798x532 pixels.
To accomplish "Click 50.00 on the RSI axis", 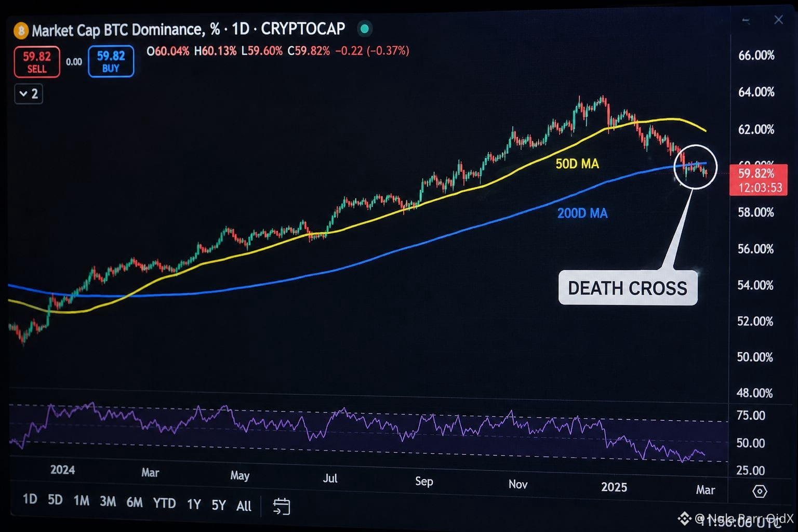I will point(751,443).
